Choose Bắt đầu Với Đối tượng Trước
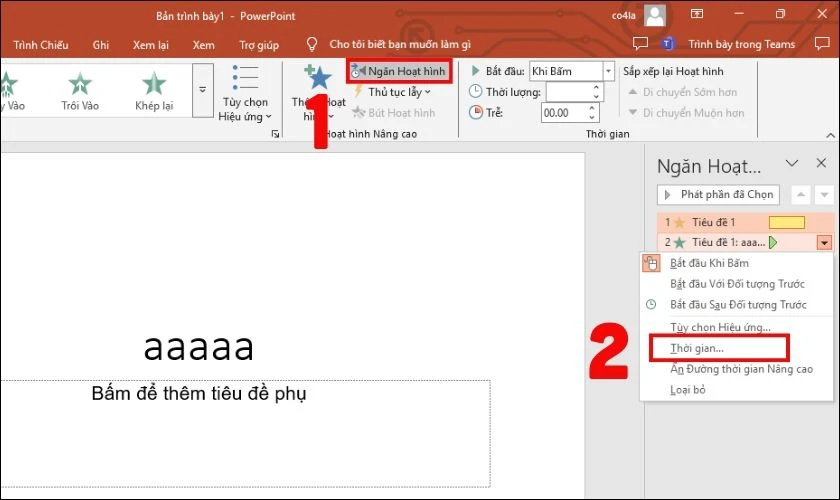The width and height of the screenshot is (840, 500). 737,284
